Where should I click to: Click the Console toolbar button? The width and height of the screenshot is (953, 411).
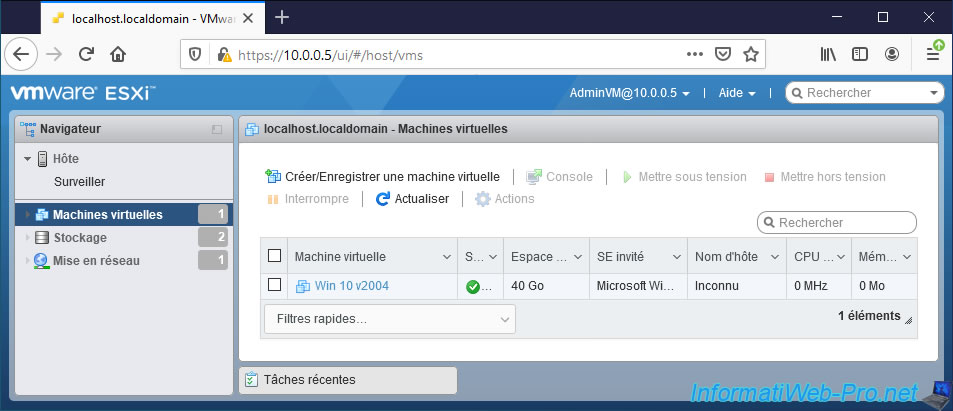559,177
